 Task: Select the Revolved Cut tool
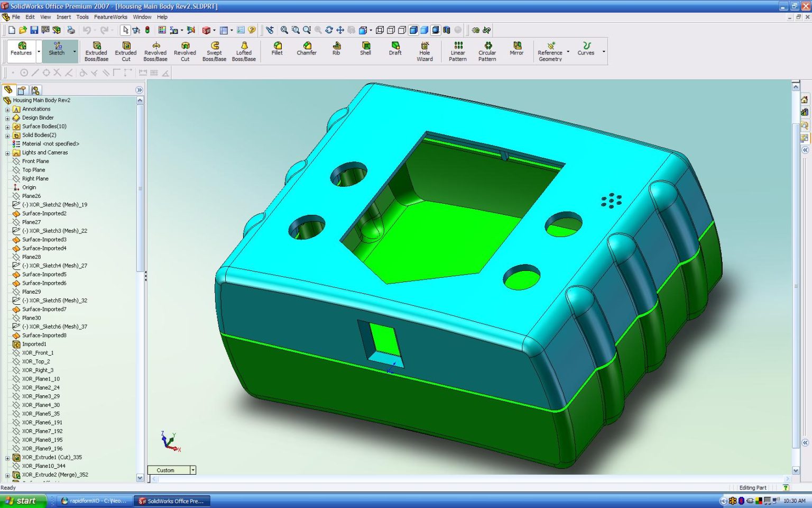point(185,51)
